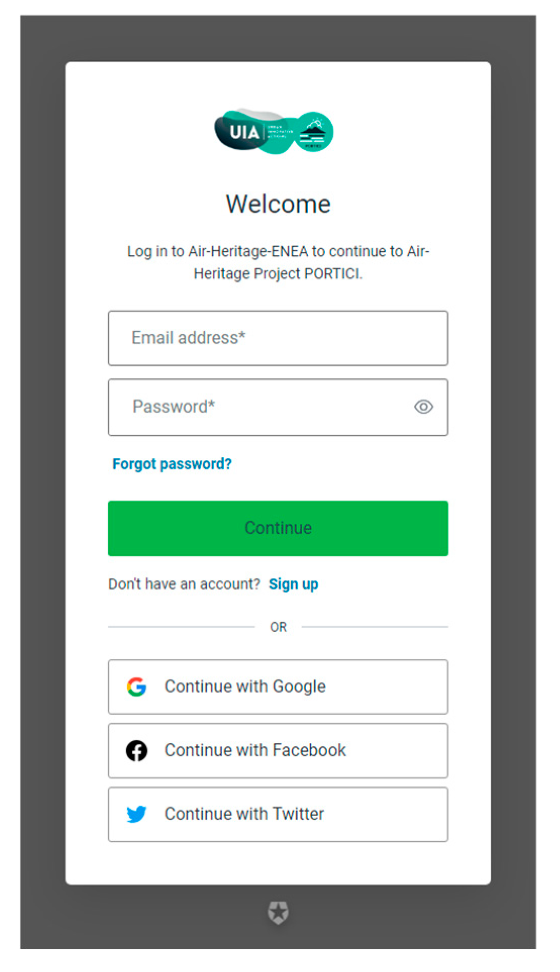Click the Auth0 shield badge at bottom

coord(278,912)
